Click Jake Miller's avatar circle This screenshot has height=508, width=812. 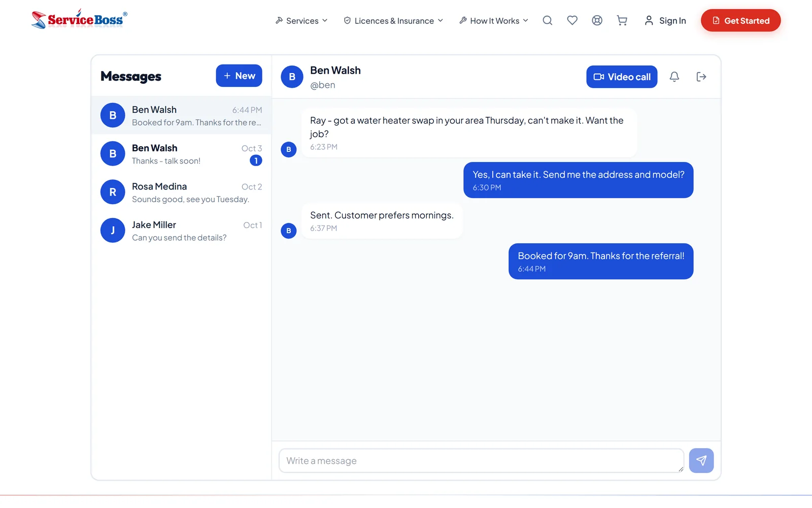[113, 231]
